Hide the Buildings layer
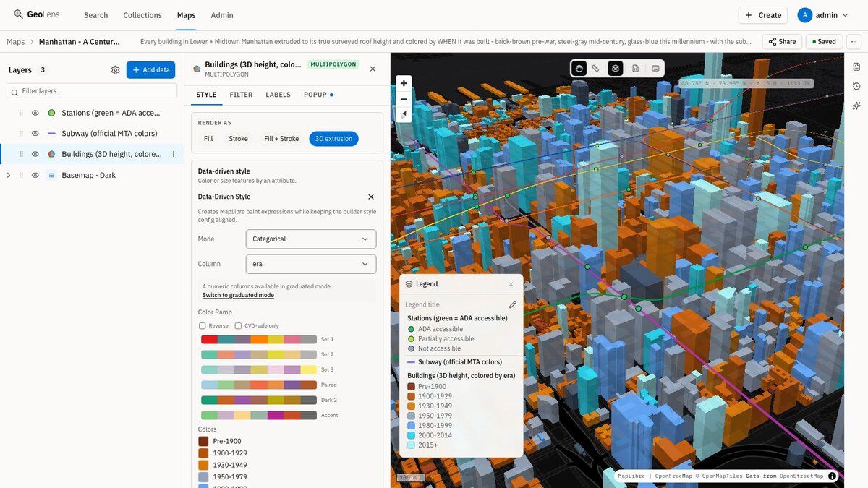Viewport: 868px width, 488px height. coord(35,154)
